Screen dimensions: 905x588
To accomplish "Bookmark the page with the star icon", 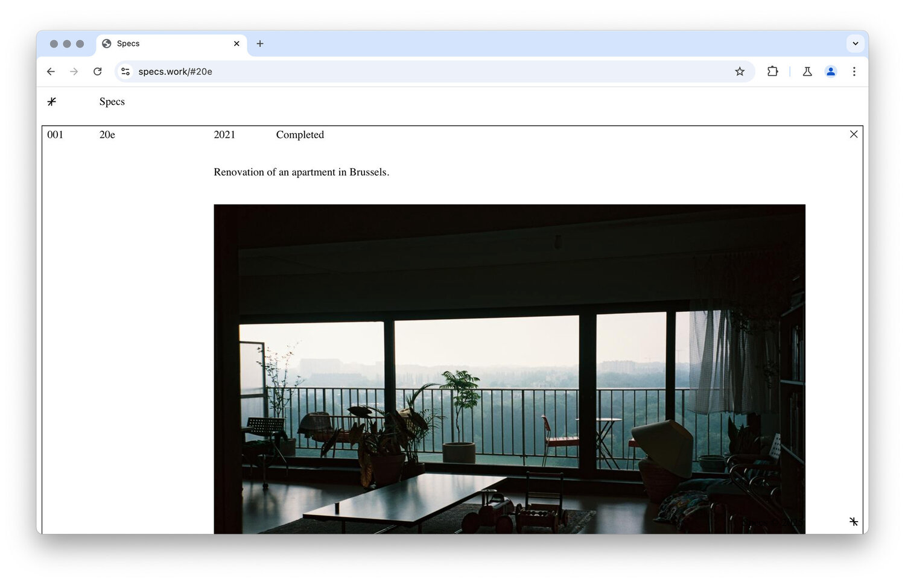I will tap(740, 71).
